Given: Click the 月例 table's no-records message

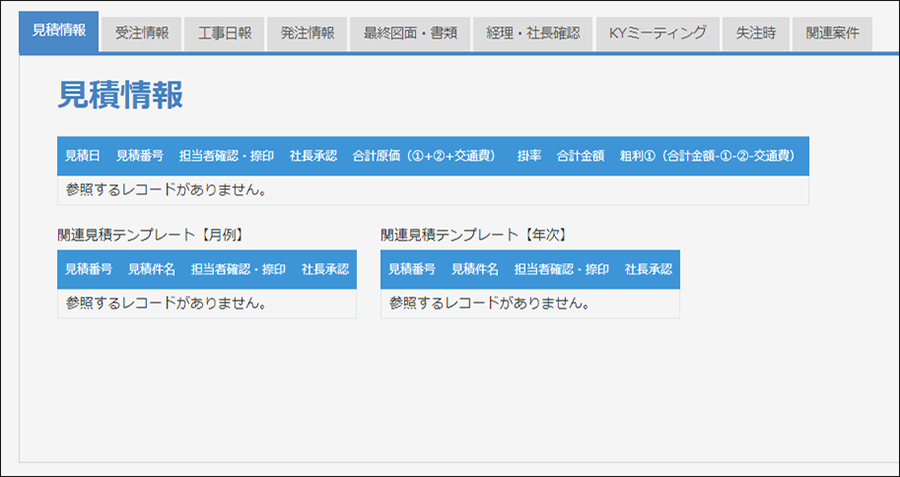Looking at the screenshot, I should (166, 303).
